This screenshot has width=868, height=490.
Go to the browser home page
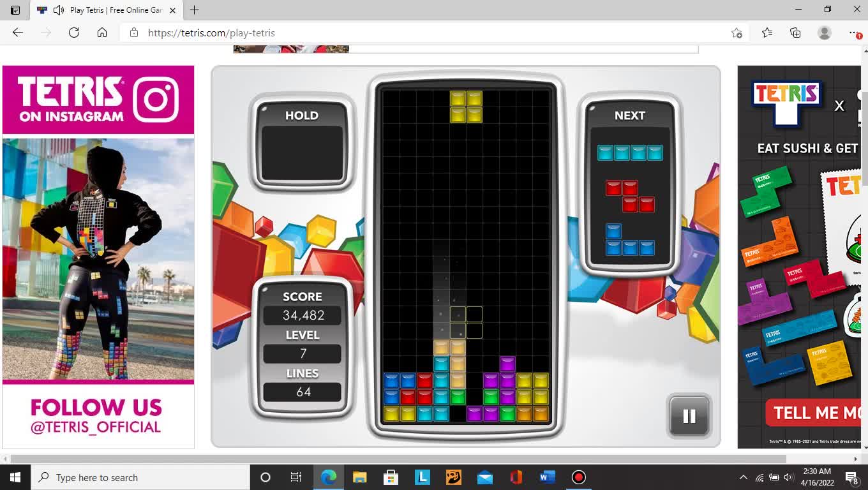tap(102, 33)
